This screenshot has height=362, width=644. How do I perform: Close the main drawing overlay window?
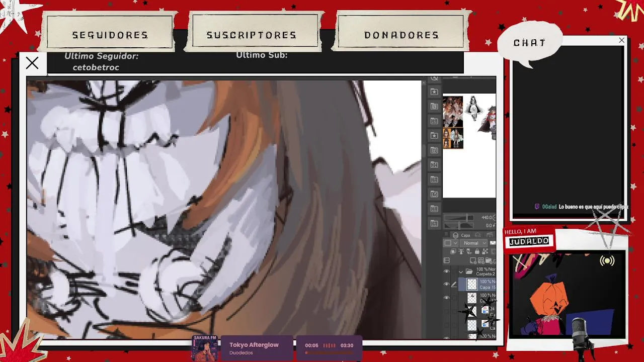pos(32,63)
